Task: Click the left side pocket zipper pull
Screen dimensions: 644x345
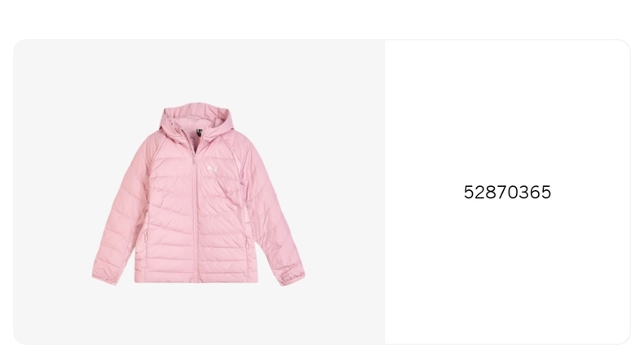Action: pos(146,237)
